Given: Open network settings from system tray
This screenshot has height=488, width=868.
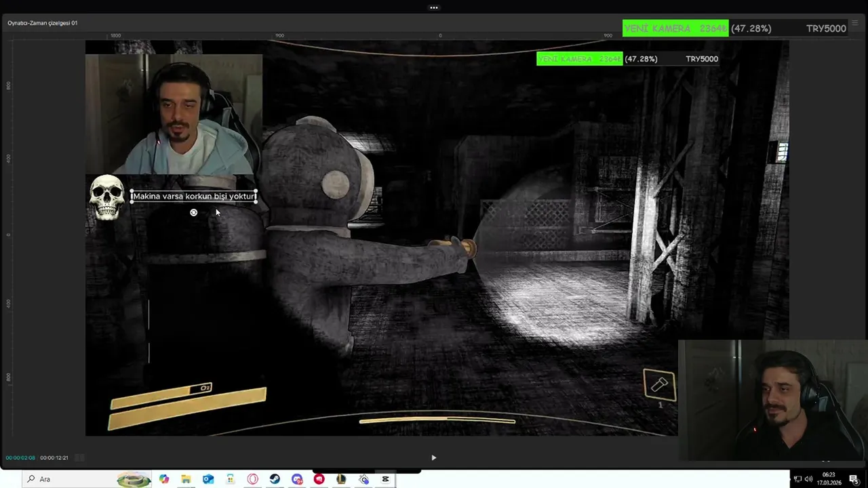Looking at the screenshot, I should coord(798,479).
